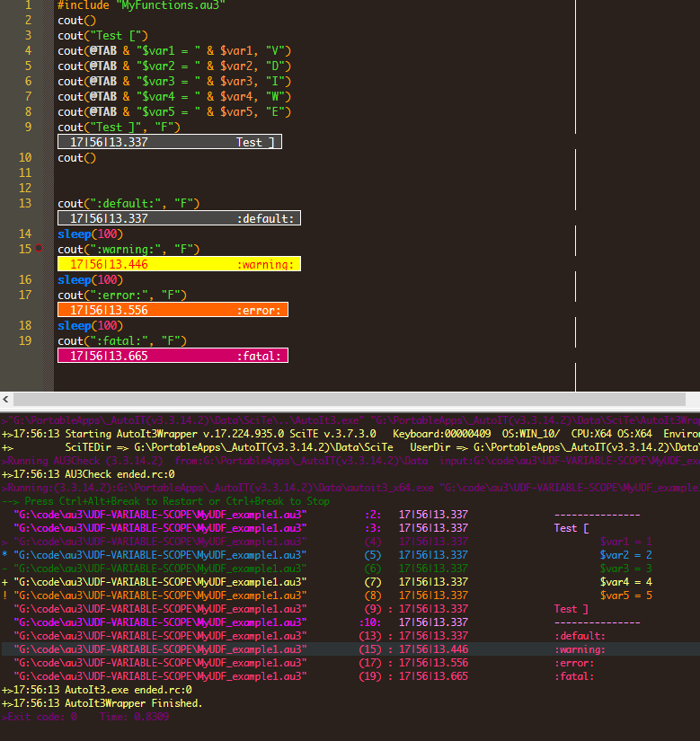Image resolution: width=700 pixels, height=741 pixels.
Task: Click the red breakpoint marker on line 15
Action: 39,248
